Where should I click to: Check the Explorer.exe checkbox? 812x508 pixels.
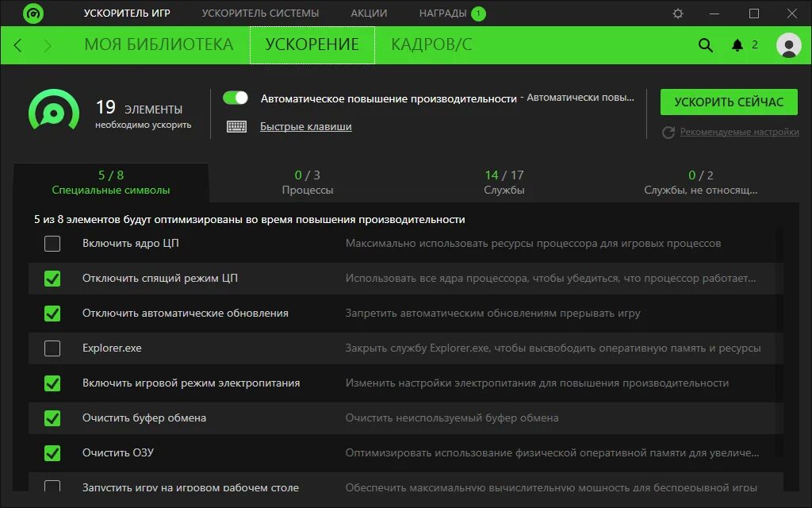(52, 348)
